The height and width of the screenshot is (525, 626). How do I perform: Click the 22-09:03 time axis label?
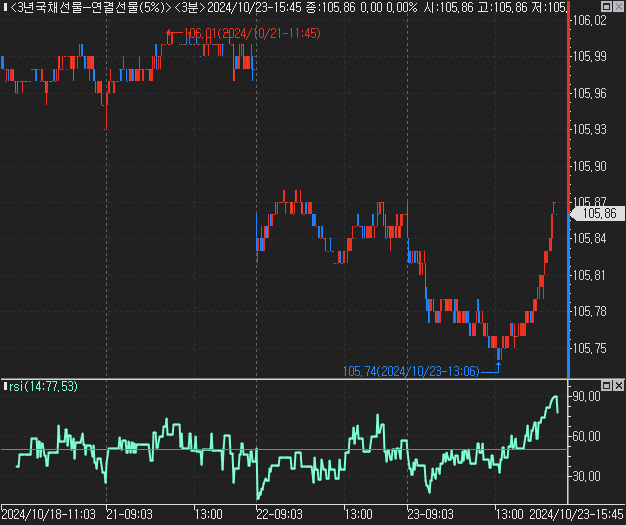[x=279, y=514]
